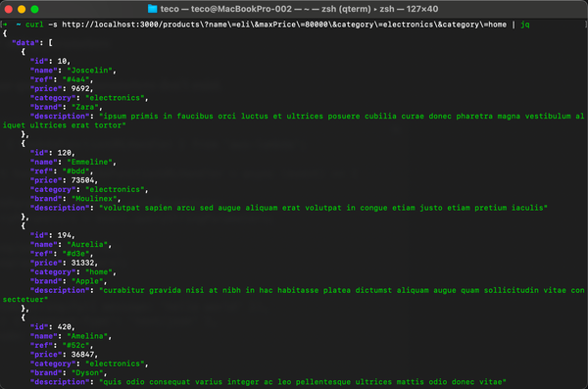Click the id value 120
This screenshot has width=588, height=389.
point(65,153)
